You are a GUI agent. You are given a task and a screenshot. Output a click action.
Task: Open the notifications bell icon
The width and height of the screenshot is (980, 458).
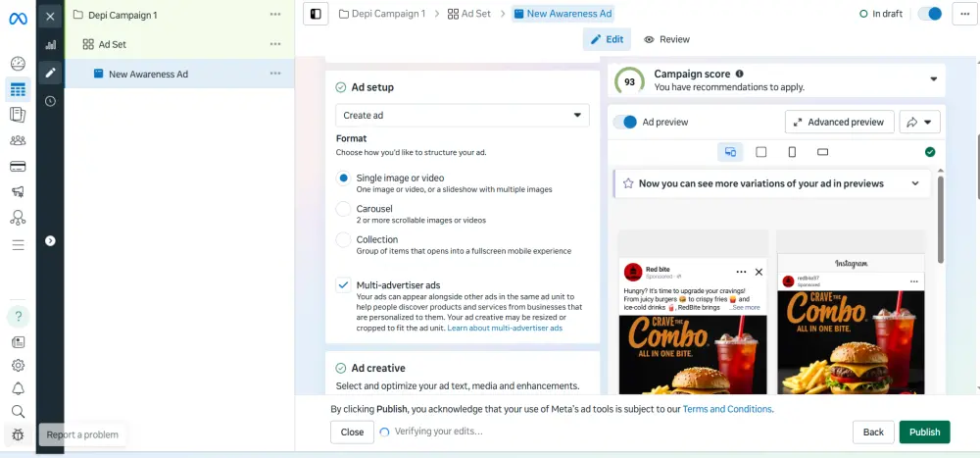pyautogui.click(x=18, y=388)
